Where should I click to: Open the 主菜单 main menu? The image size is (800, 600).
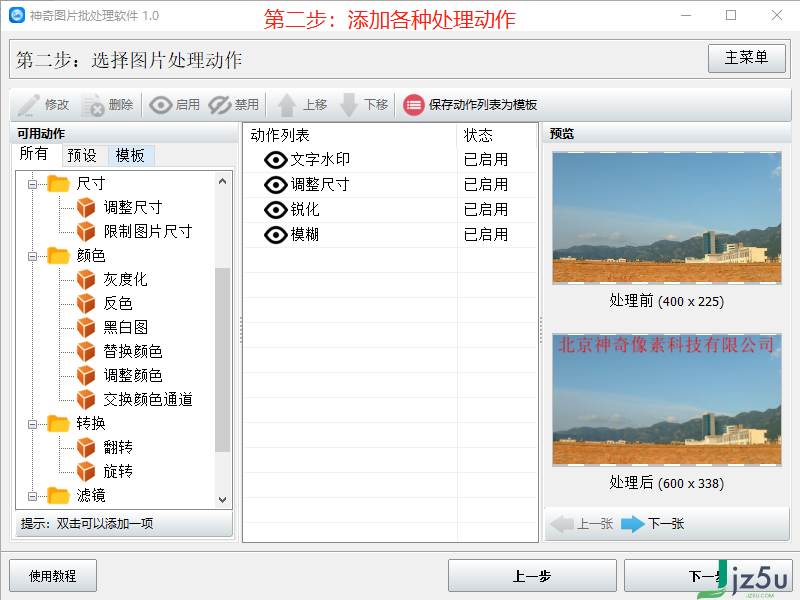(746, 59)
